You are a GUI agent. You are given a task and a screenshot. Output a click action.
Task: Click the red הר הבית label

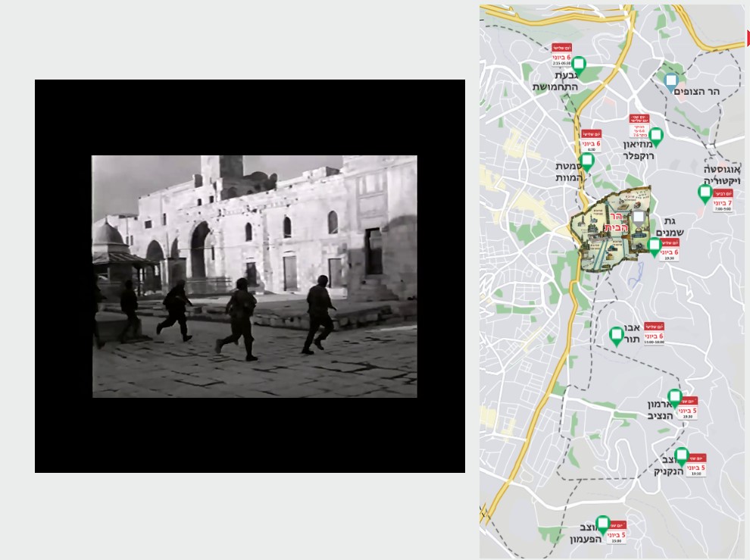tap(612, 223)
